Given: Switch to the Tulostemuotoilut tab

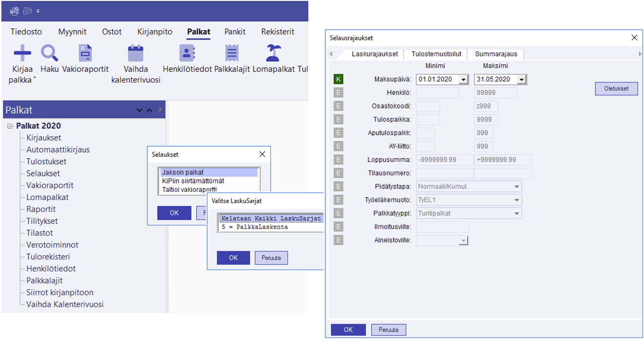Looking at the screenshot, I should [436, 54].
